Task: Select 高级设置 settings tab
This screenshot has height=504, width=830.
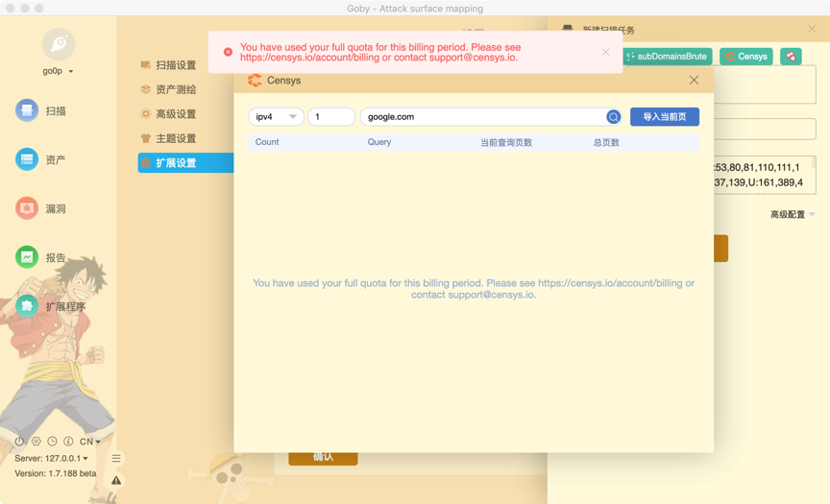Action: click(169, 113)
